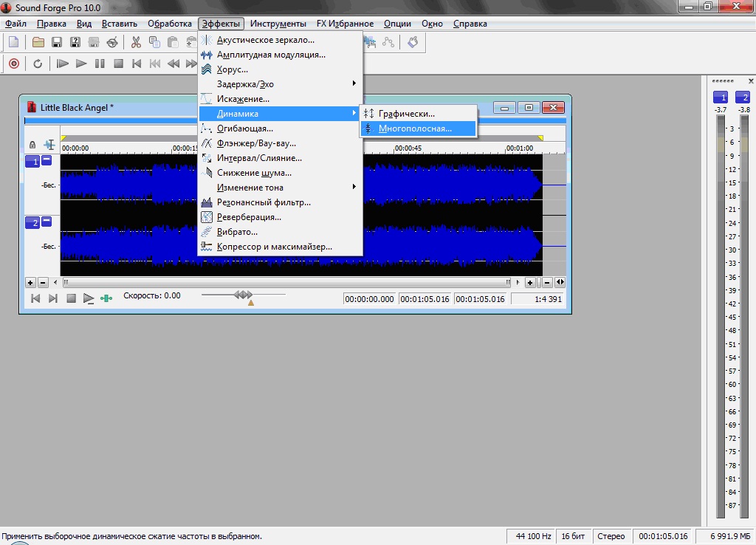Click the disc burn/publish toolbar icon
The height and width of the screenshot is (545, 756).
(112, 42)
